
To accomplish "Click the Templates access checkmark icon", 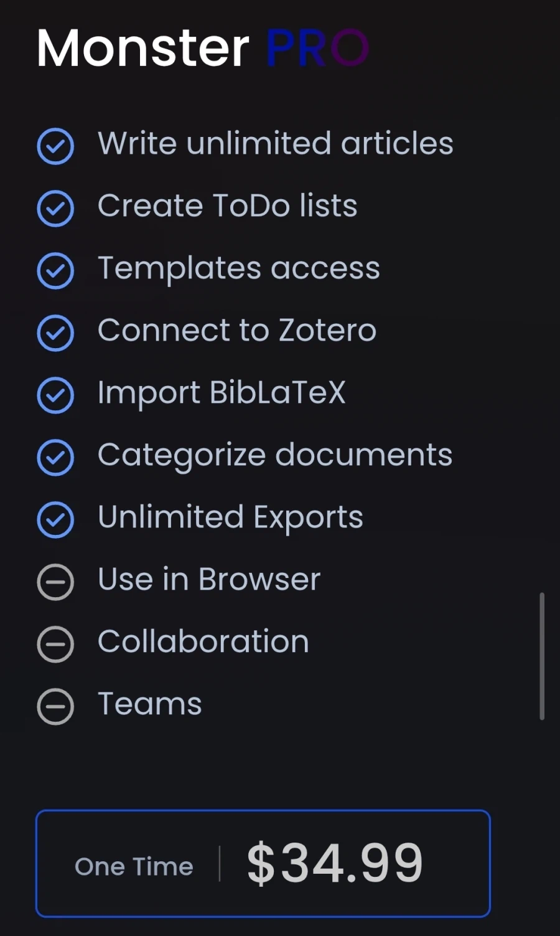I will 55,271.
